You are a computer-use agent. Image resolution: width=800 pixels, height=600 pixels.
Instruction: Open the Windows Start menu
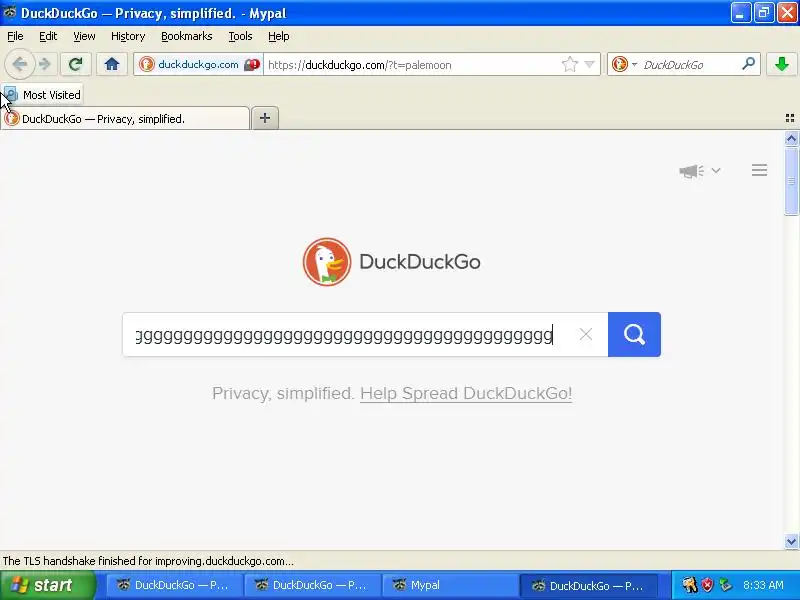pyautogui.click(x=48, y=585)
